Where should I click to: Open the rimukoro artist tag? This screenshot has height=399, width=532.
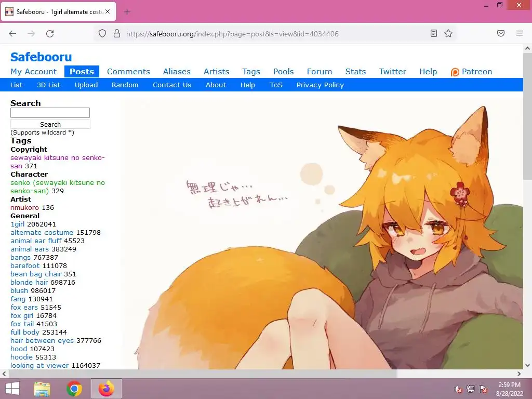[24, 207]
